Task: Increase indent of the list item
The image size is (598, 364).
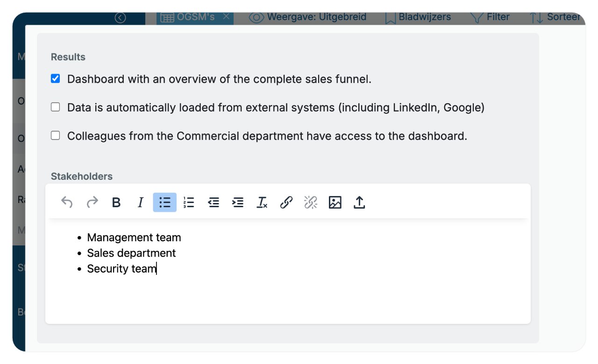Action: pyautogui.click(x=238, y=203)
